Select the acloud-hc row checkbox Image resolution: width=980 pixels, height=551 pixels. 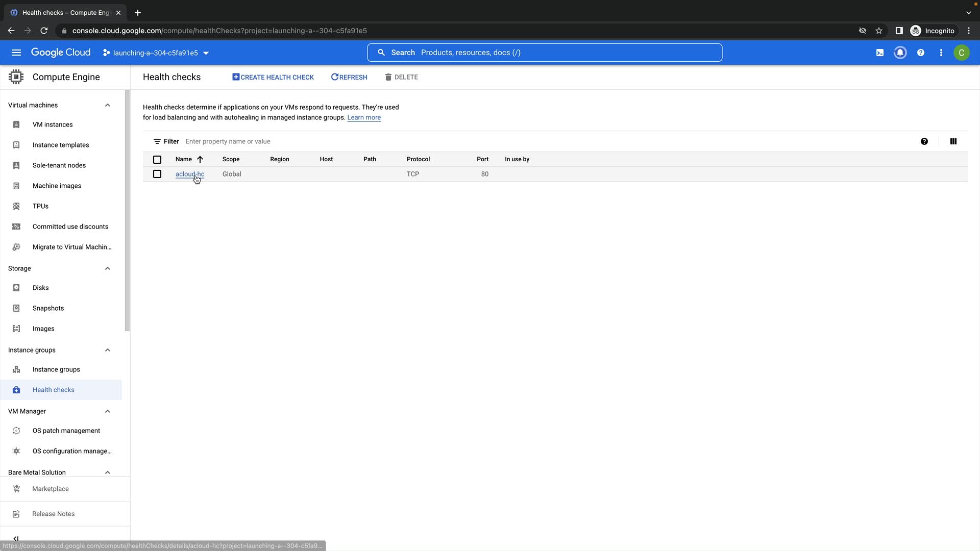coord(157,174)
